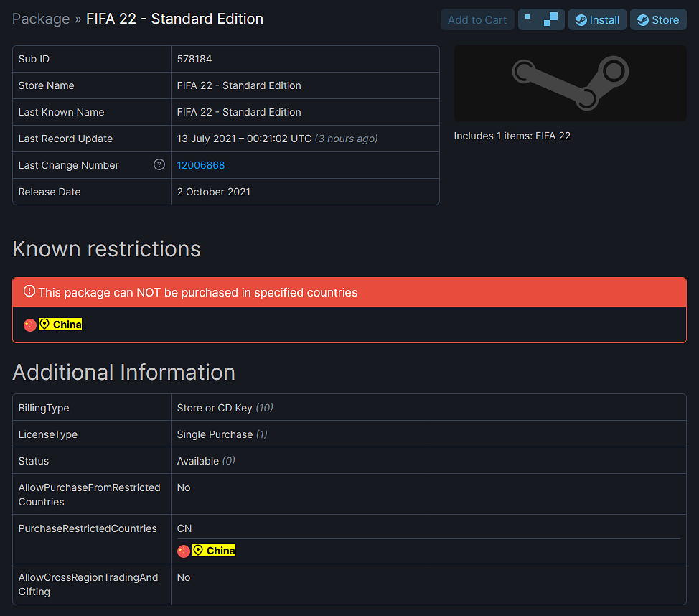Click the CN text under PurchaseRestrictedCountries
The height and width of the screenshot is (616, 699).
tap(182, 528)
